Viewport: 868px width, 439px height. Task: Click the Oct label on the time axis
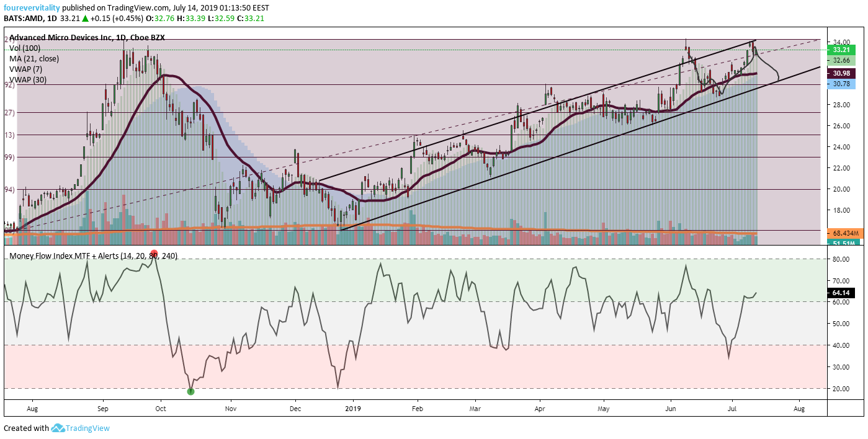tap(161, 409)
